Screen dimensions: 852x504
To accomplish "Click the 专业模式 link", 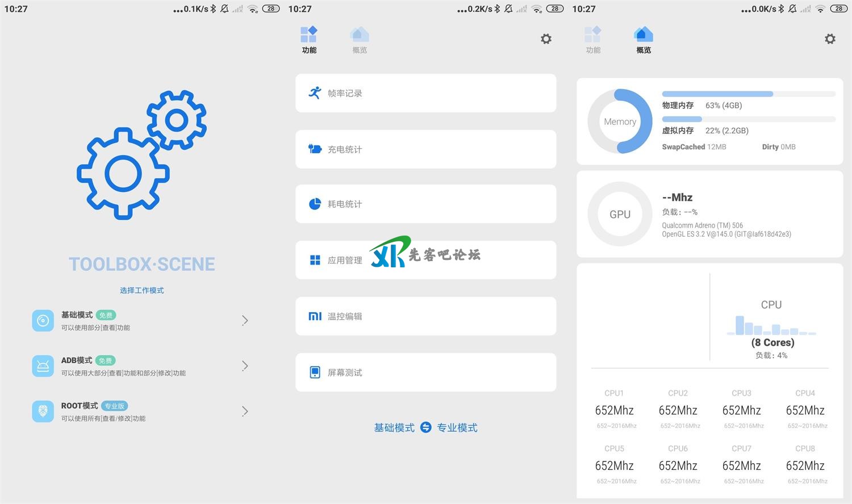I will pos(457,428).
